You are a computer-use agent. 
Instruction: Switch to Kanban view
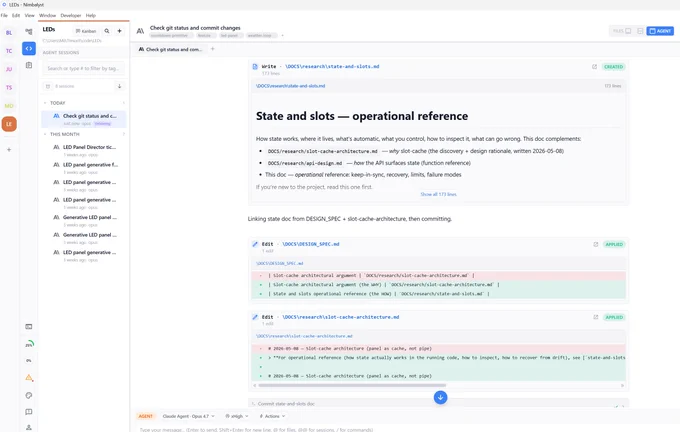pos(86,31)
